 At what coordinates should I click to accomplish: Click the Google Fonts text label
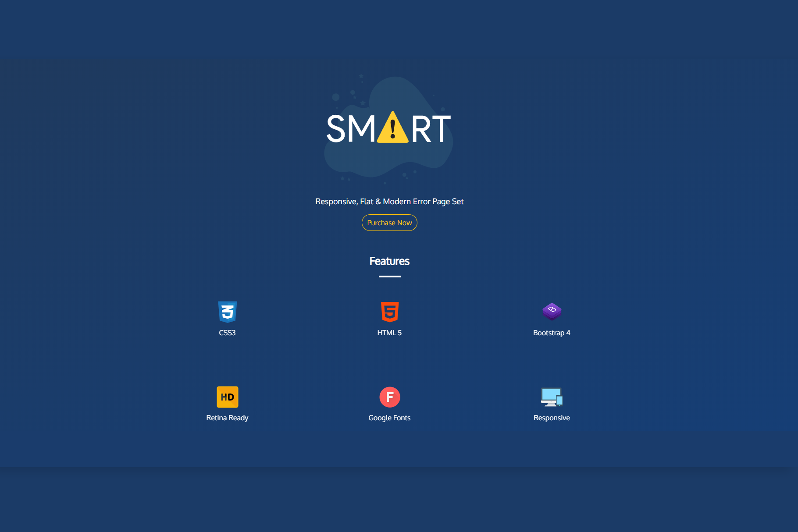389,418
